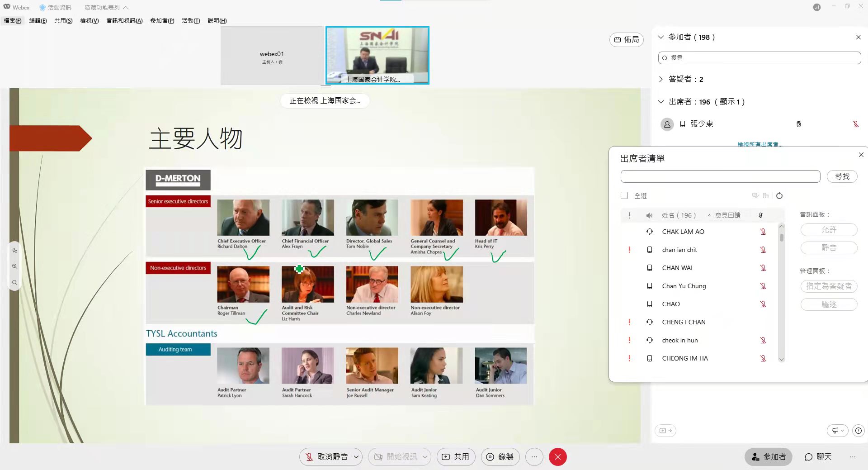Image resolution: width=868 pixels, height=470 pixels.
Task: Zoom out of the shared content
Action: tap(14, 282)
